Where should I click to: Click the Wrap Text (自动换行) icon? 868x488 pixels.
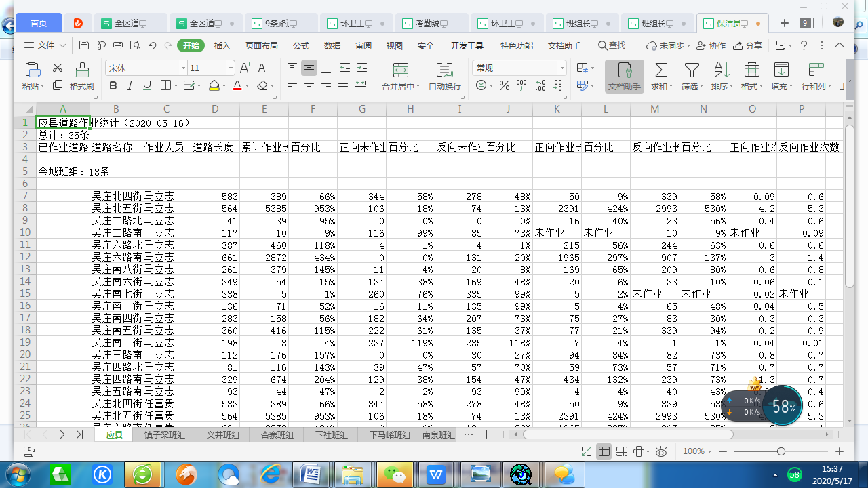[444, 70]
